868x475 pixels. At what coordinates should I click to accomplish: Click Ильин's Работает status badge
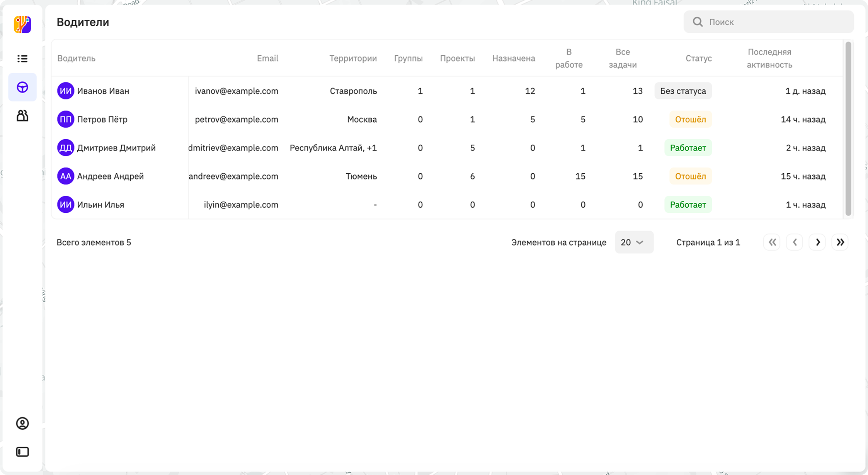click(x=688, y=205)
